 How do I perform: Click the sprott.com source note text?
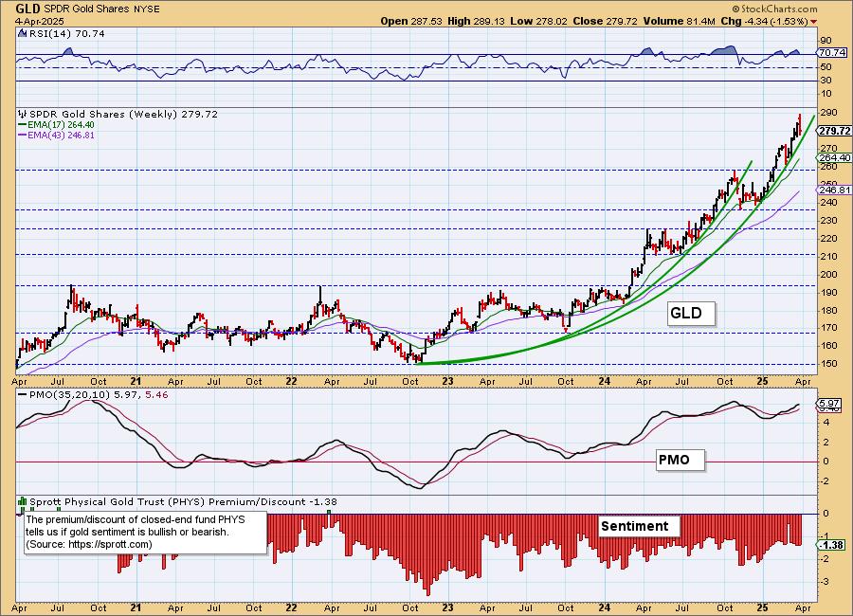(89, 544)
